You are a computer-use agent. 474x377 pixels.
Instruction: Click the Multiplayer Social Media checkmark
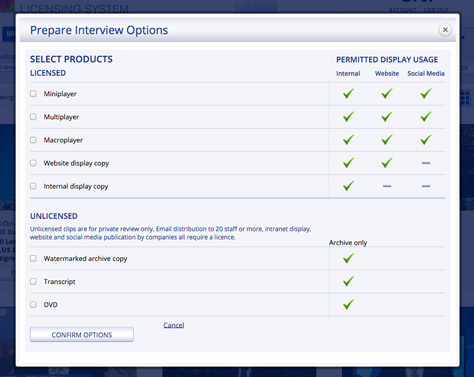tap(426, 117)
